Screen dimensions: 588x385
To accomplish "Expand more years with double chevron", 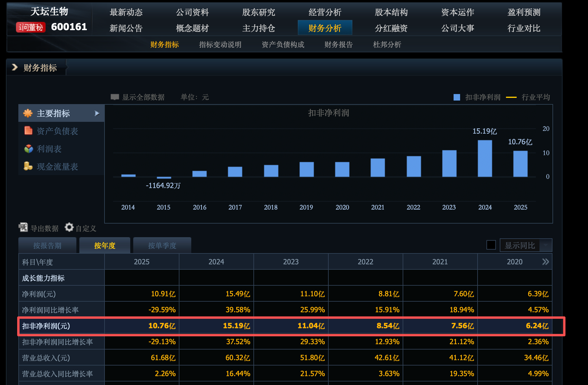I will [x=545, y=262].
